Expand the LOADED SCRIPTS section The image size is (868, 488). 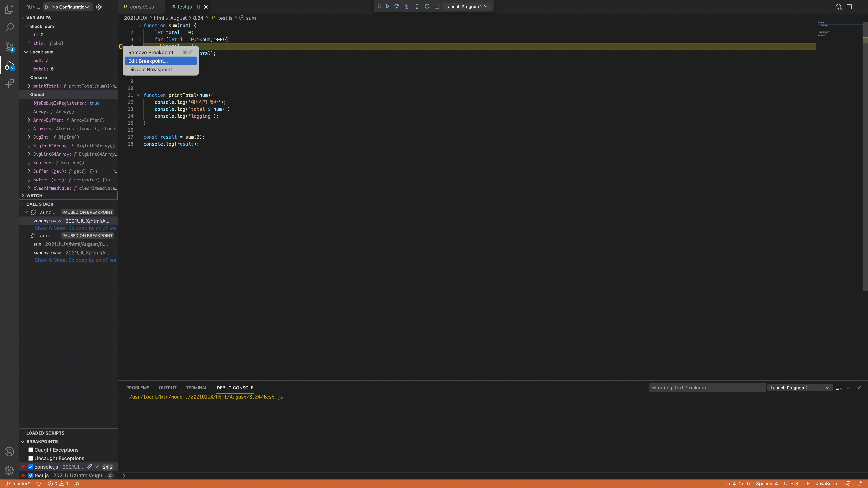45,433
